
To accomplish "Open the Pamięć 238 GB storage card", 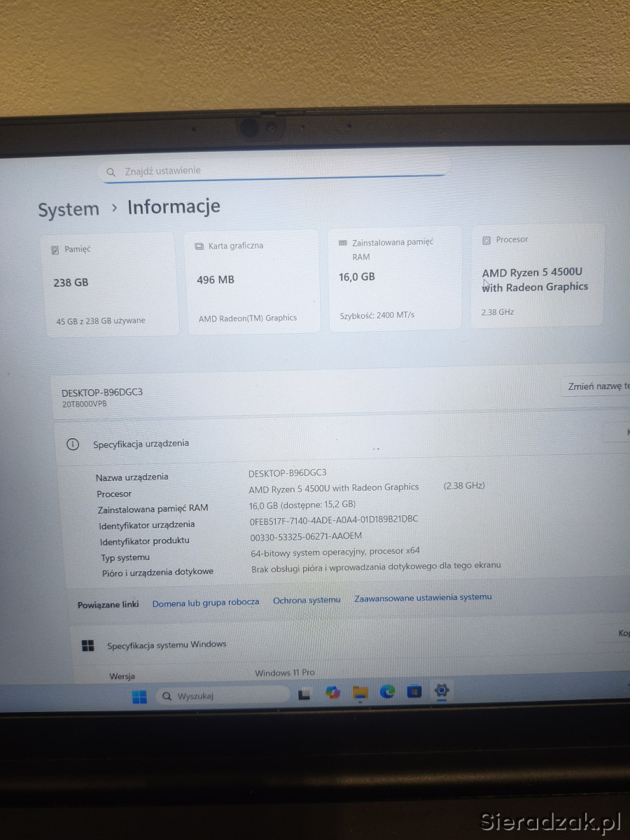I will pos(109,283).
